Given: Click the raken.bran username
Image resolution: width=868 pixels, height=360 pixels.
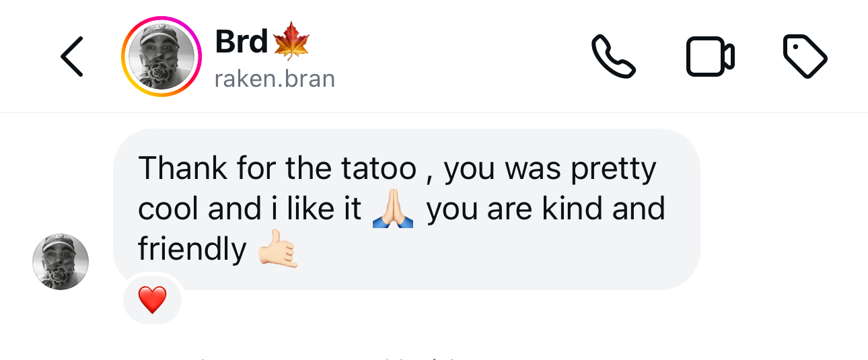Looking at the screenshot, I should pyautogui.click(x=275, y=79).
